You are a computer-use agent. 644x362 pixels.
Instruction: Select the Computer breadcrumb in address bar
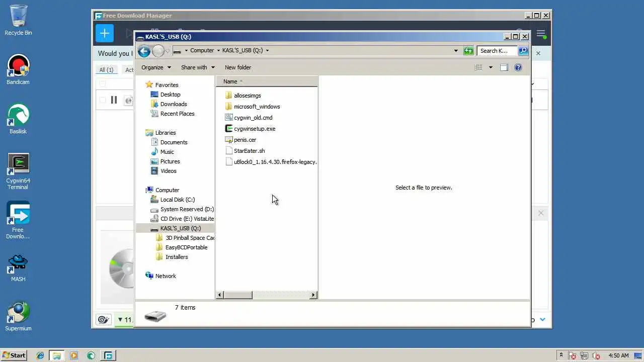click(202, 50)
